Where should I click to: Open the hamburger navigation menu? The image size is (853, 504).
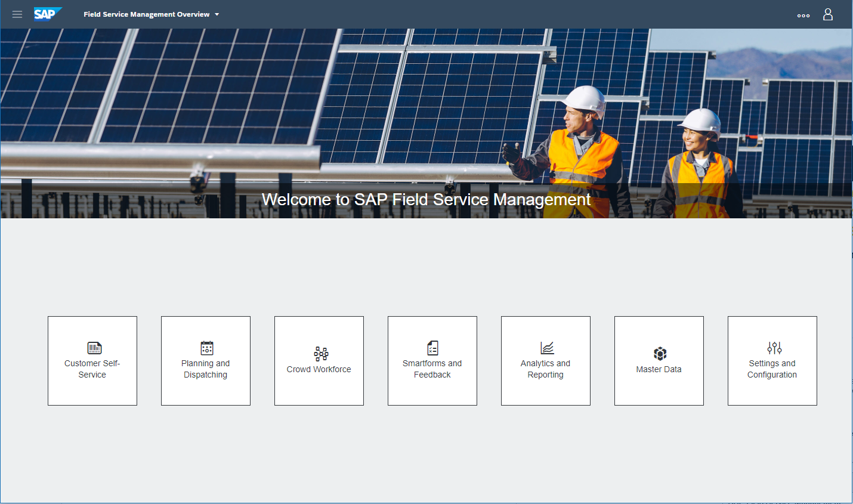[17, 14]
